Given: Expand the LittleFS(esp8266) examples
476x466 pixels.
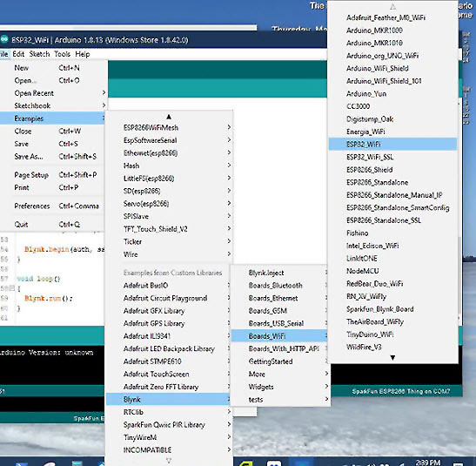Looking at the screenshot, I should point(169,179).
